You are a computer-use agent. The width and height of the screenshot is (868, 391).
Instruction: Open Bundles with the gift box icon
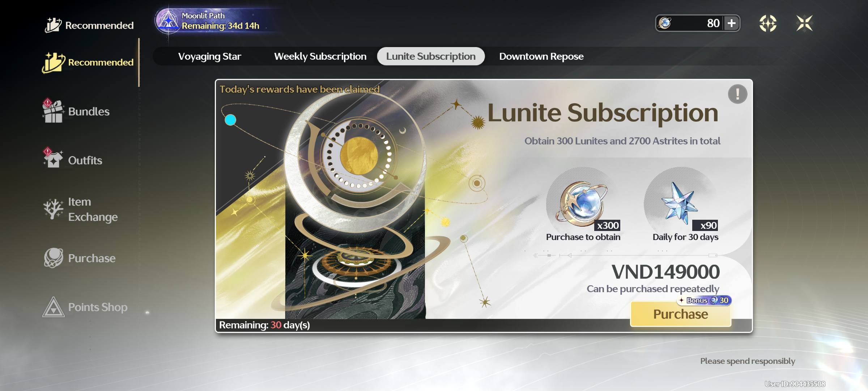53,112
